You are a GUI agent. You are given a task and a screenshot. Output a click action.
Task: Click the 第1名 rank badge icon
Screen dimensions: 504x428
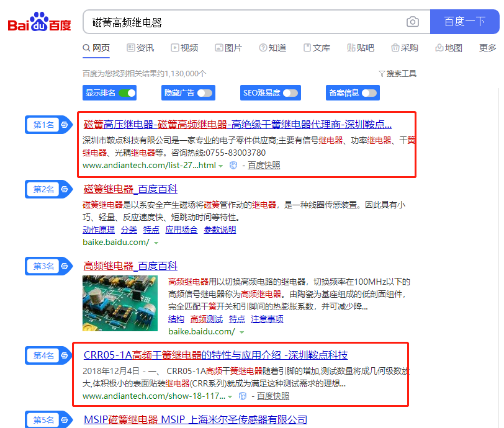(x=65, y=125)
